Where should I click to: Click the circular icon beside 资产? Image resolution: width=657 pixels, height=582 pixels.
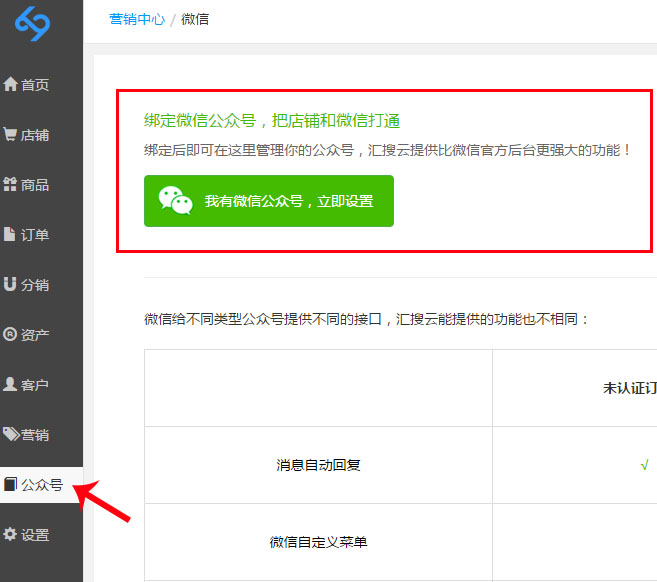pyautogui.click(x=11, y=335)
